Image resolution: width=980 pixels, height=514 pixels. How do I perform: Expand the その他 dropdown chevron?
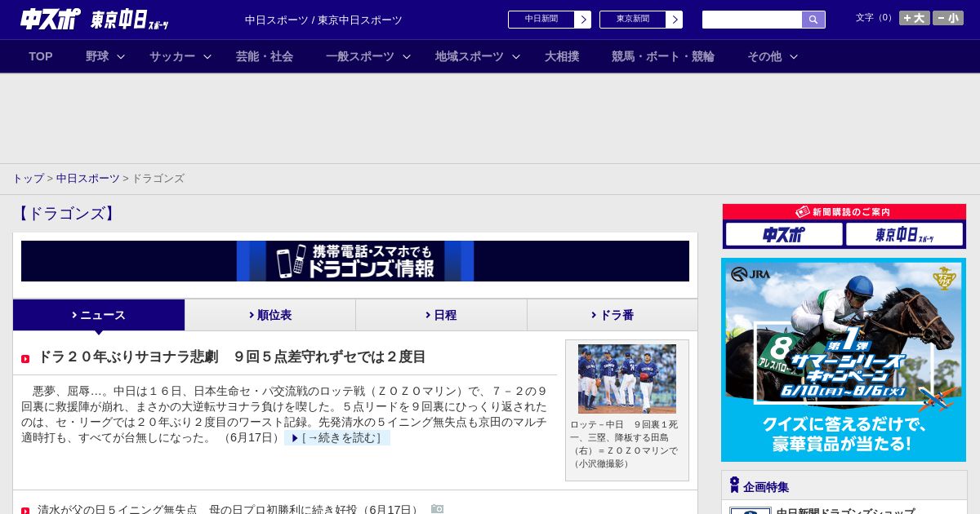click(794, 56)
